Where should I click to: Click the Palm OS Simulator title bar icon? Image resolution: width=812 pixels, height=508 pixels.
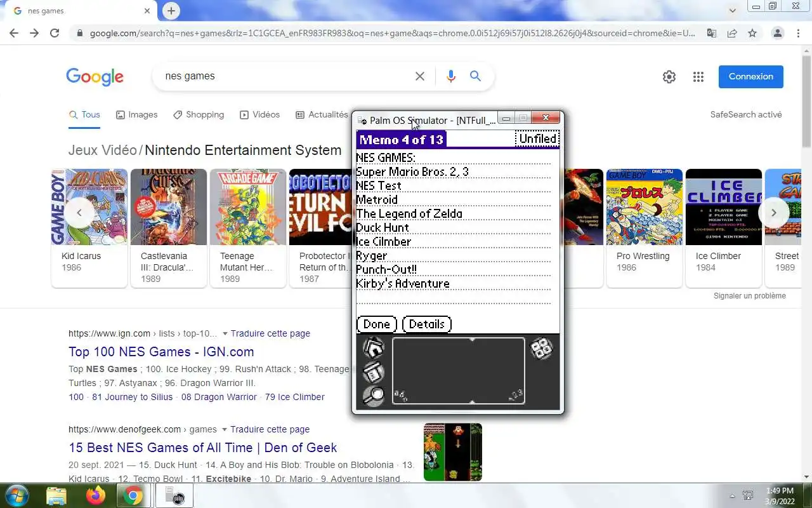point(362,121)
